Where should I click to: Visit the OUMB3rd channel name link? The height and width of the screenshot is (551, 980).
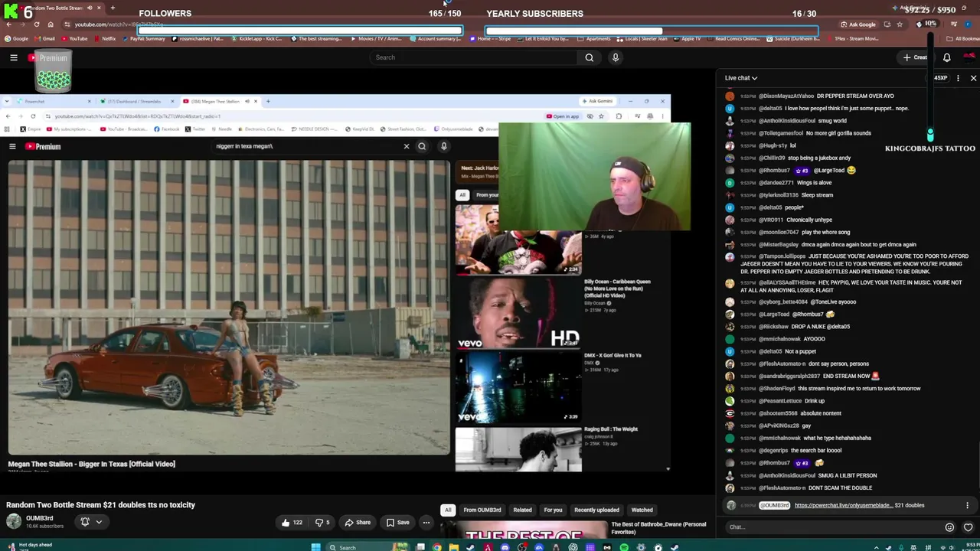coord(40,518)
